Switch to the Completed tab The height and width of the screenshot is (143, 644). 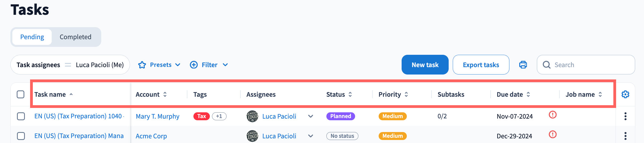coord(76,37)
